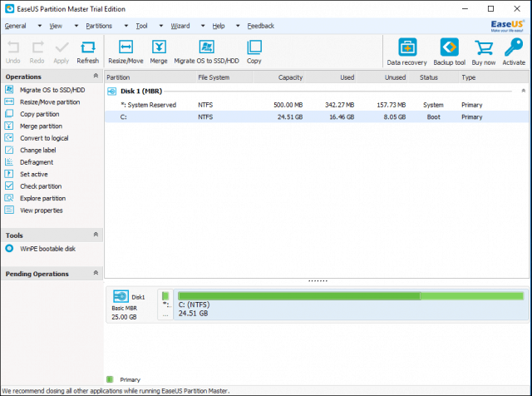Choose Set active operation
This screenshot has width=532, height=396.
click(x=33, y=174)
